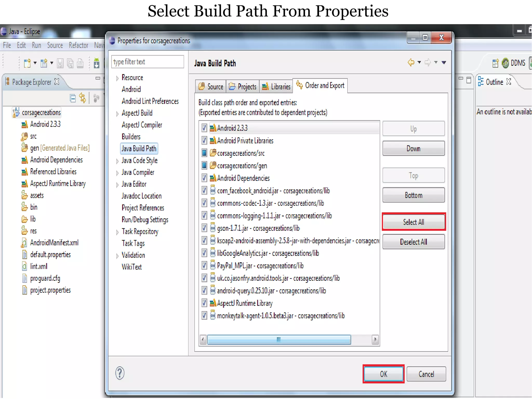Image resolution: width=532 pixels, height=399 pixels.
Task: Expand the Task Repository node
Action: coord(117,232)
